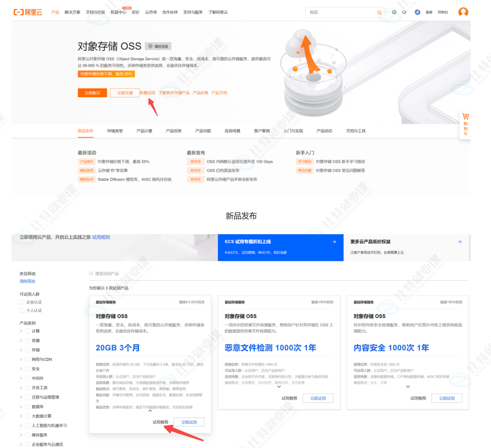Click the 精品推荐 tag
This screenshot has height=448, width=491.
point(86,171)
